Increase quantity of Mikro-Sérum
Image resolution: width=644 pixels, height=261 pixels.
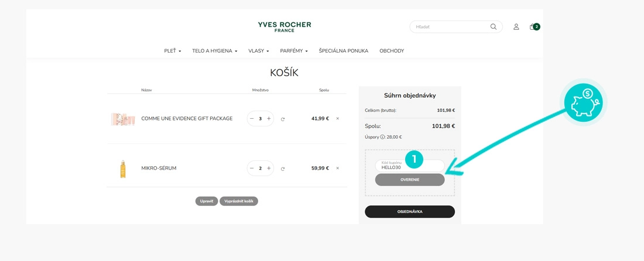[x=269, y=169]
